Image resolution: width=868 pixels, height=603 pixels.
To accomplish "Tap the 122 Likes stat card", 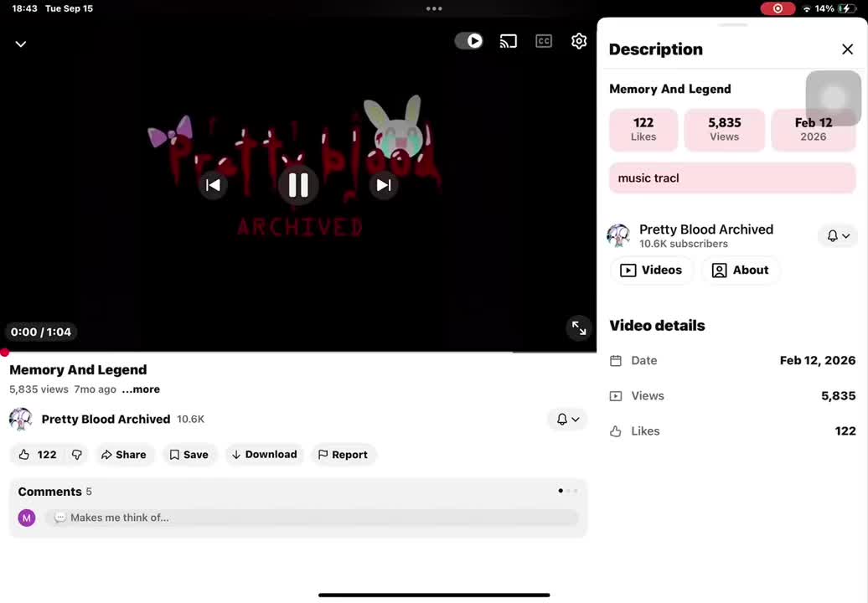I will click(x=643, y=130).
